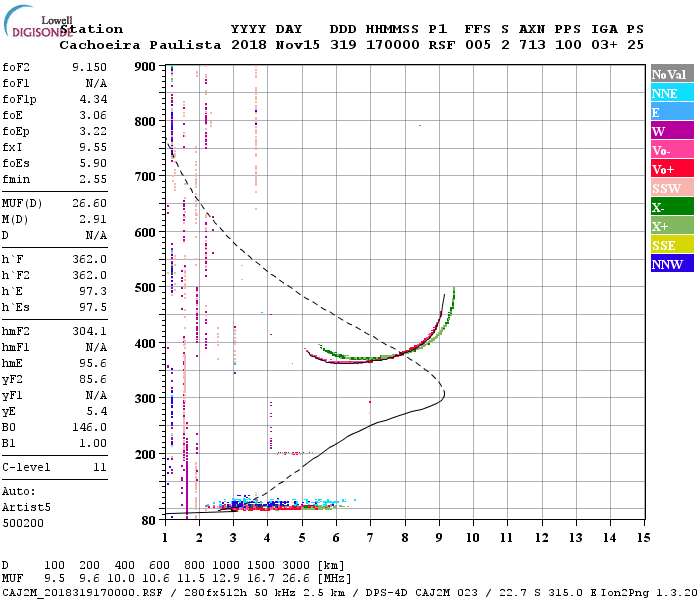Click the MUF(D) value 26.60
The width and height of the screenshot is (700, 600).
[89, 203]
